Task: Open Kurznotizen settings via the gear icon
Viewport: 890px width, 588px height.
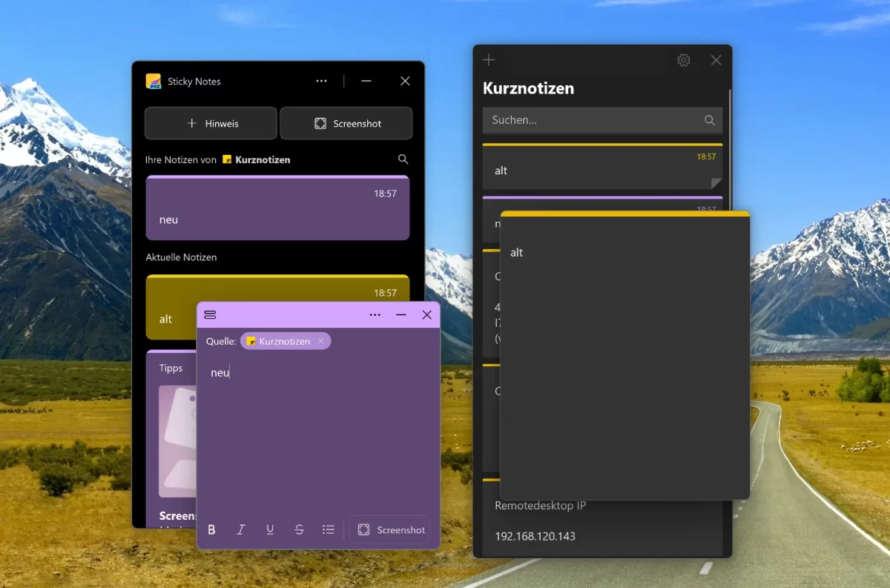Action: (x=683, y=60)
